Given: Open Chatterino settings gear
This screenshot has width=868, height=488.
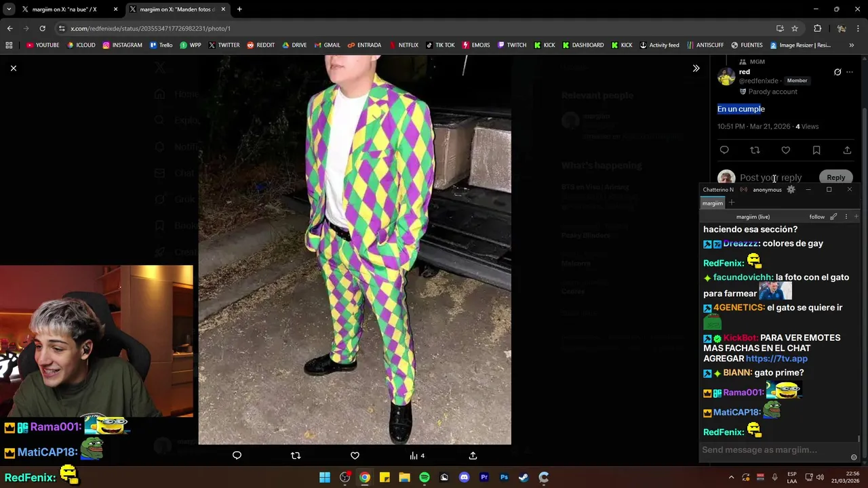Looking at the screenshot, I should [x=791, y=190].
